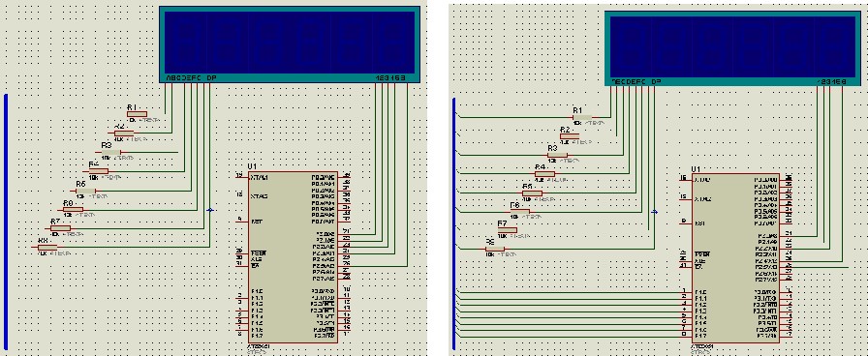This screenshot has width=868, height=356.
Task: Select the U1 microcontroller in left schematic
Action: pos(293,256)
